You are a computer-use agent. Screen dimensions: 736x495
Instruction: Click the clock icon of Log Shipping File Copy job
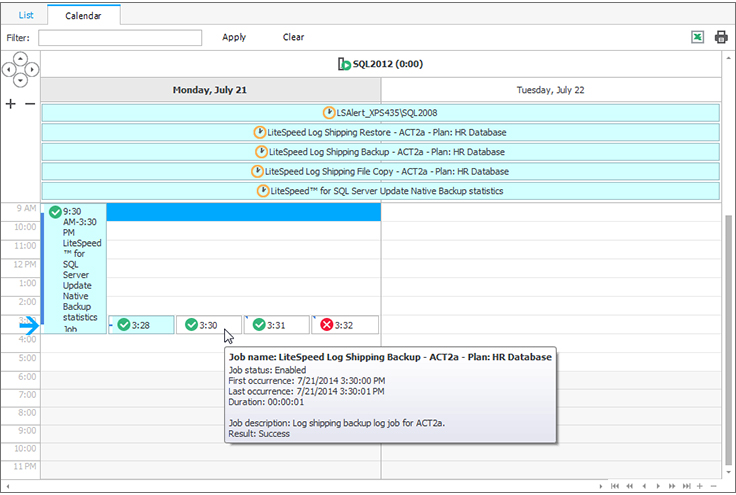pos(257,171)
